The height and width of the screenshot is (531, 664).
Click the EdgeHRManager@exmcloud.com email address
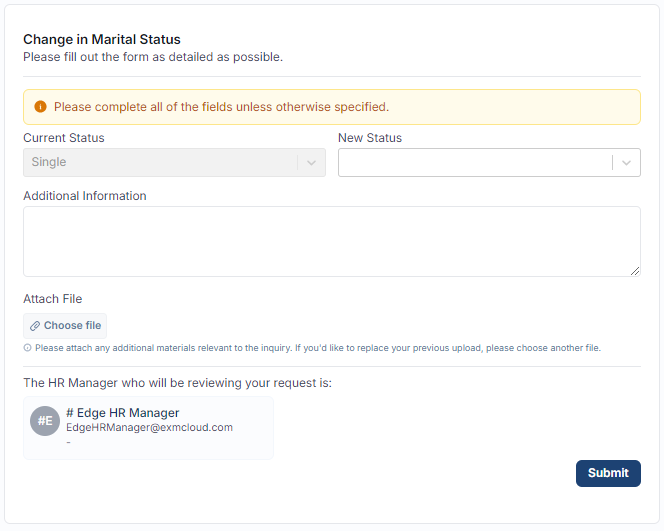(149, 427)
